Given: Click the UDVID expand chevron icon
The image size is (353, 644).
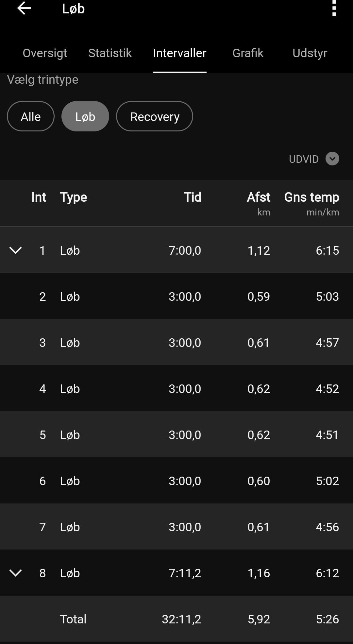Looking at the screenshot, I should pyautogui.click(x=332, y=159).
